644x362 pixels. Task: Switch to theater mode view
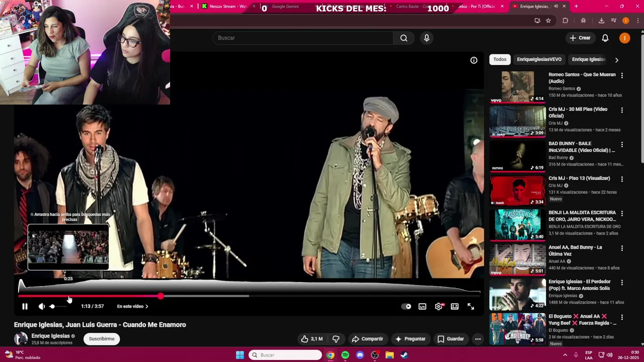point(455,306)
